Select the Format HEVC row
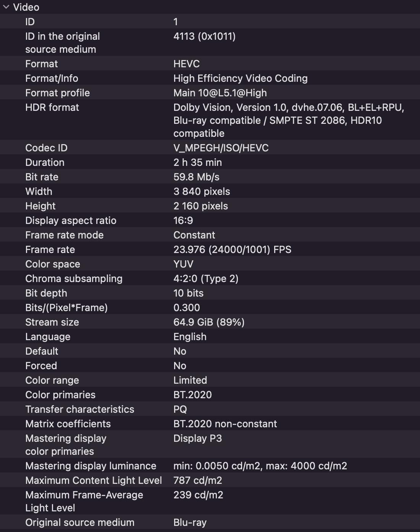This screenshot has width=420, height=532. pos(210,63)
